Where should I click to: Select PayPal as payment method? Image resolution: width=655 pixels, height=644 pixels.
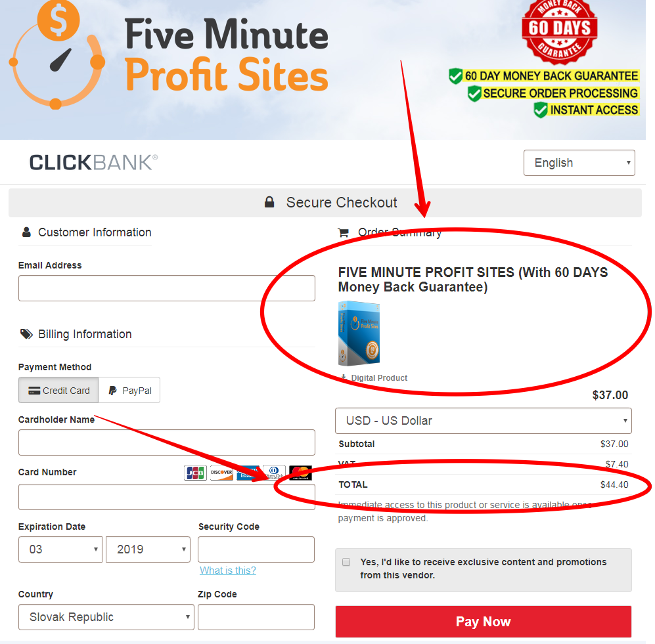pos(129,390)
